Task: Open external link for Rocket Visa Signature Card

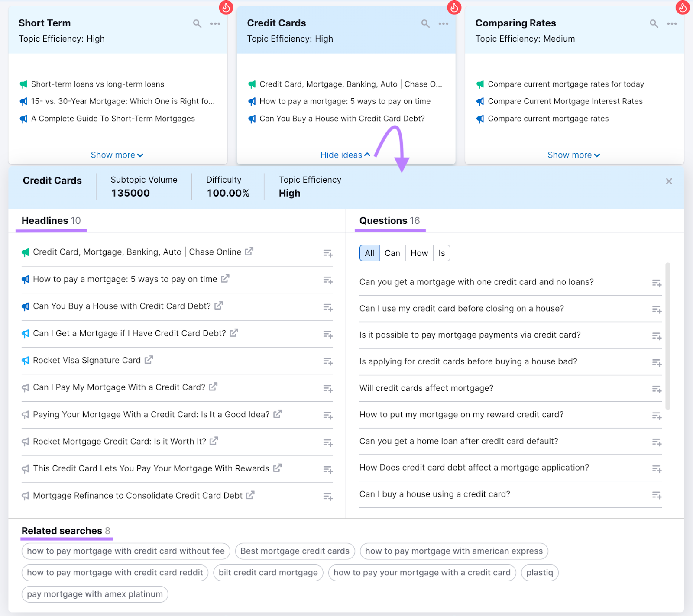Action: click(x=149, y=360)
